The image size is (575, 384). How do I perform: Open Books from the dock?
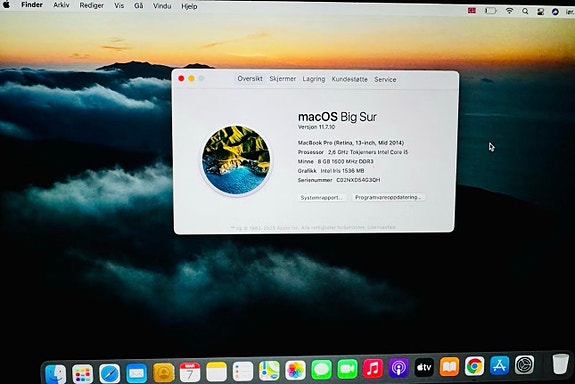[x=449, y=366]
